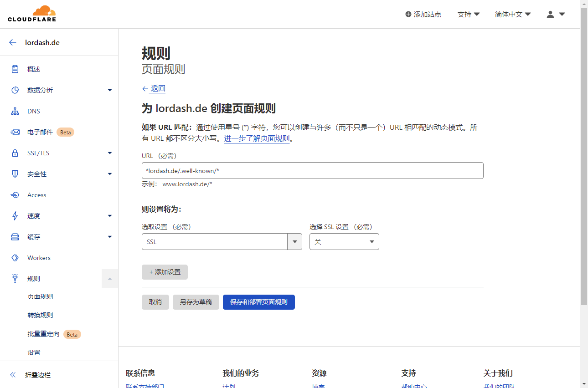588x388 pixels.
Task: Click the 进一步了解页面规则 link
Action: 257,138
